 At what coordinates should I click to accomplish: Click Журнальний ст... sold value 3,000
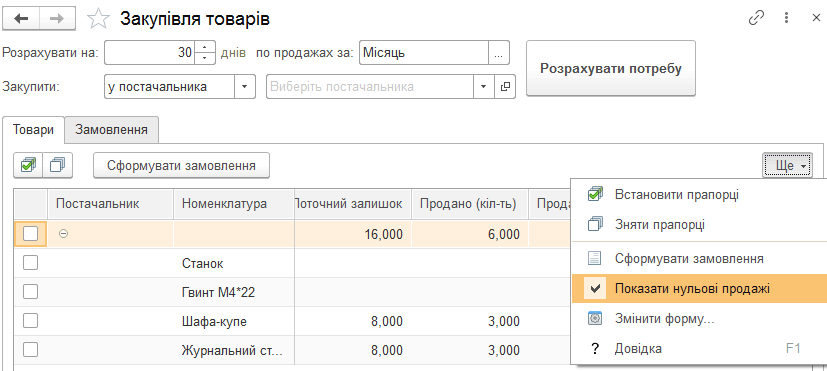(470, 350)
